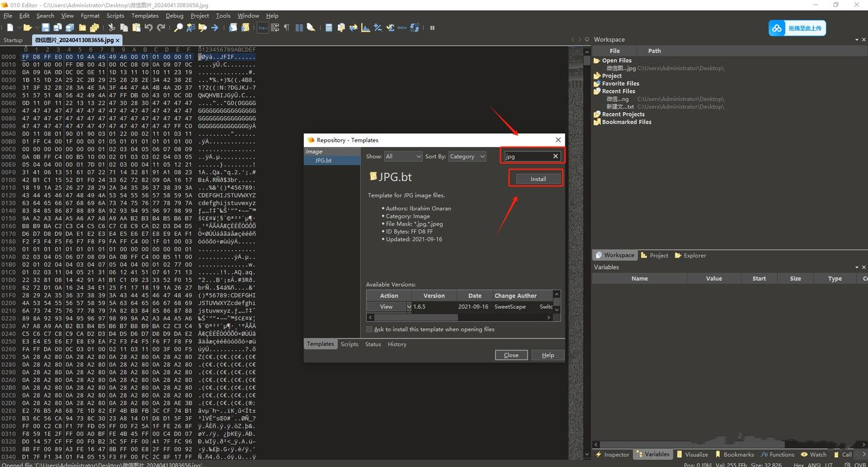Open the Checksum checkmark icon

pos(389,27)
